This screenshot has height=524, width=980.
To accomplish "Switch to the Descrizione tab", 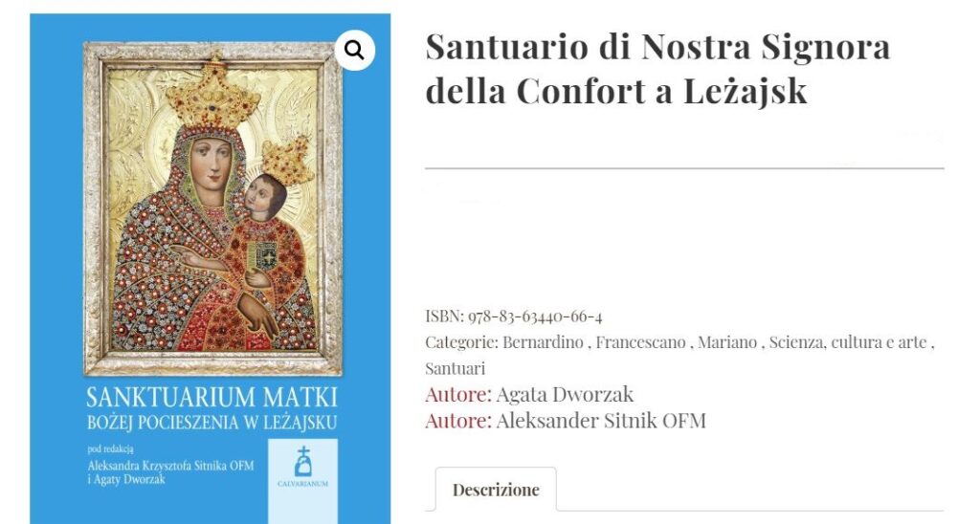I will pos(496,490).
